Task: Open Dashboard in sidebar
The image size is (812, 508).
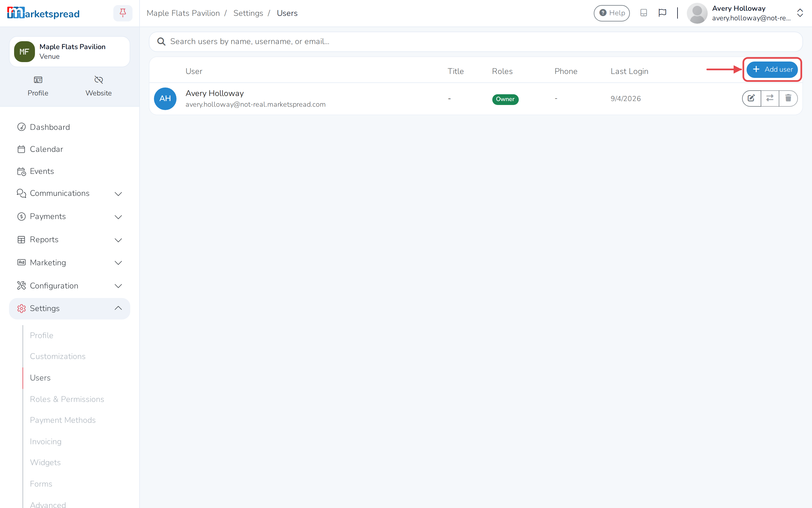Action: [x=69, y=127]
